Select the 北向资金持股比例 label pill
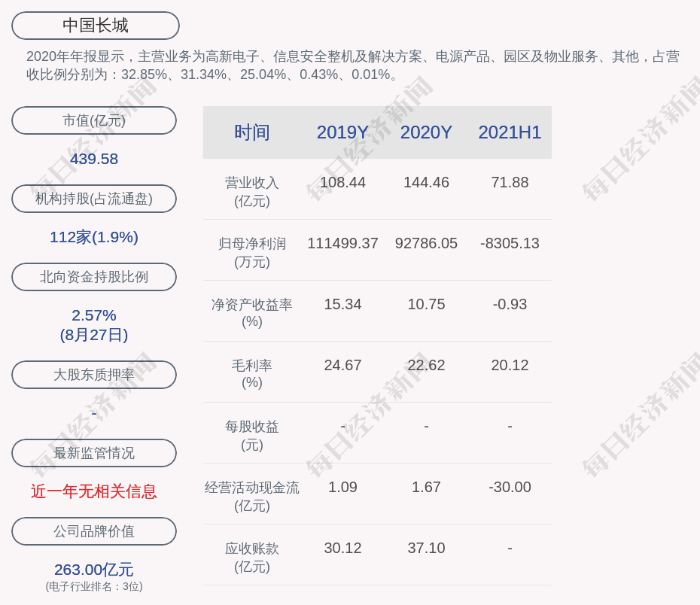This screenshot has height=605, width=700. (x=94, y=277)
